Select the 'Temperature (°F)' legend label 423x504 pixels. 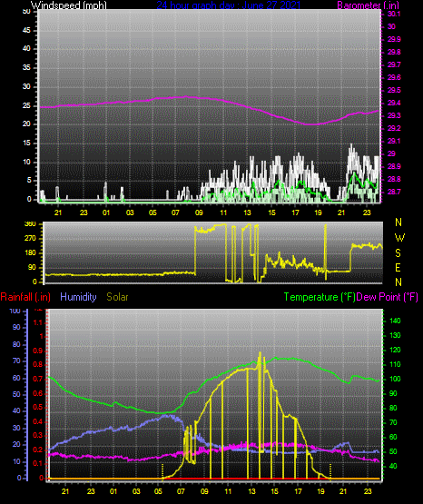pos(320,297)
